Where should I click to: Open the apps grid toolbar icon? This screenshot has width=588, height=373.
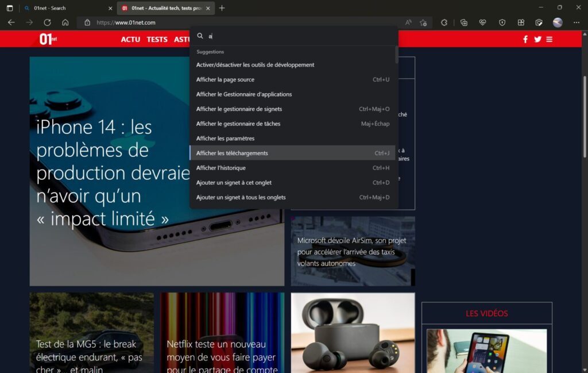521,22
